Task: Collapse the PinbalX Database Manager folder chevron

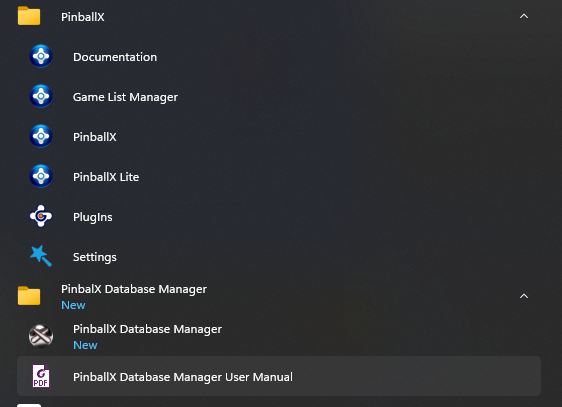Action: (524, 296)
